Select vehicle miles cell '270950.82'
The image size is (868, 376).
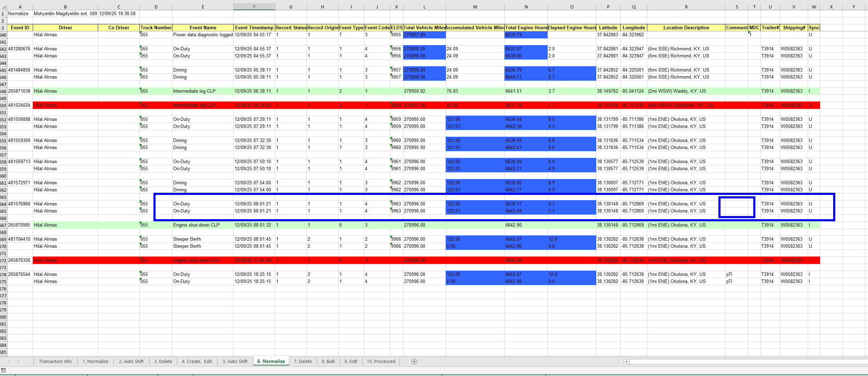(x=424, y=91)
